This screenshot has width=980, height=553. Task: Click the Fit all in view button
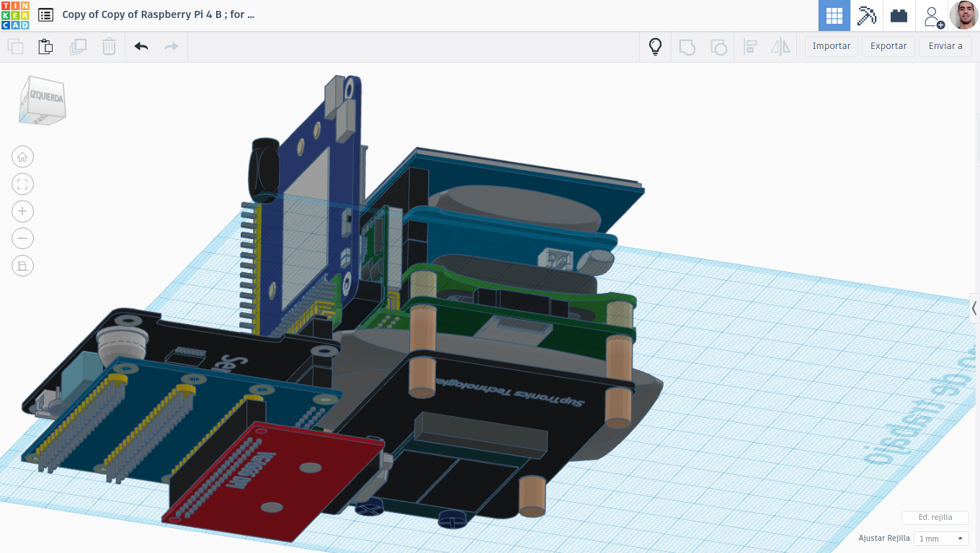pos(22,184)
